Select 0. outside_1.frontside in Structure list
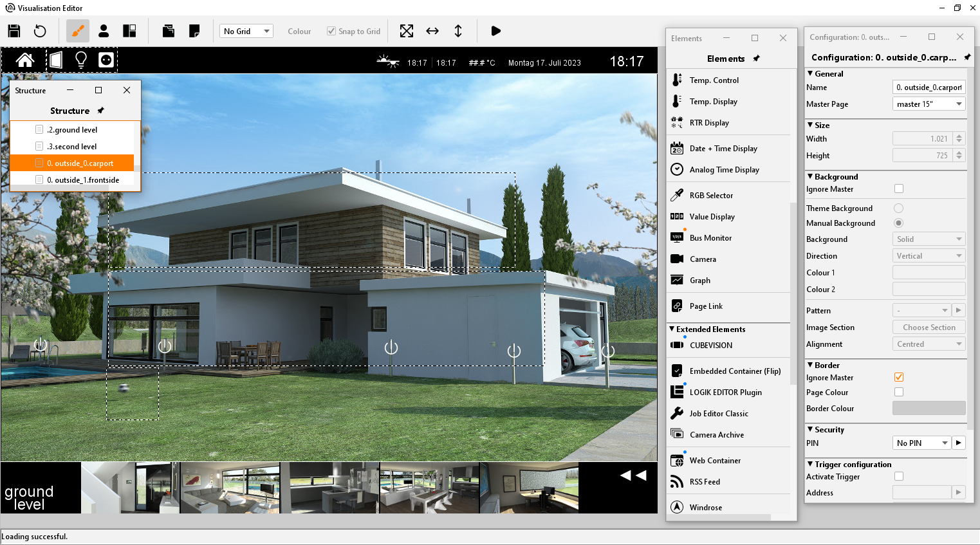Screen dimensions: 980x545 pos(83,180)
